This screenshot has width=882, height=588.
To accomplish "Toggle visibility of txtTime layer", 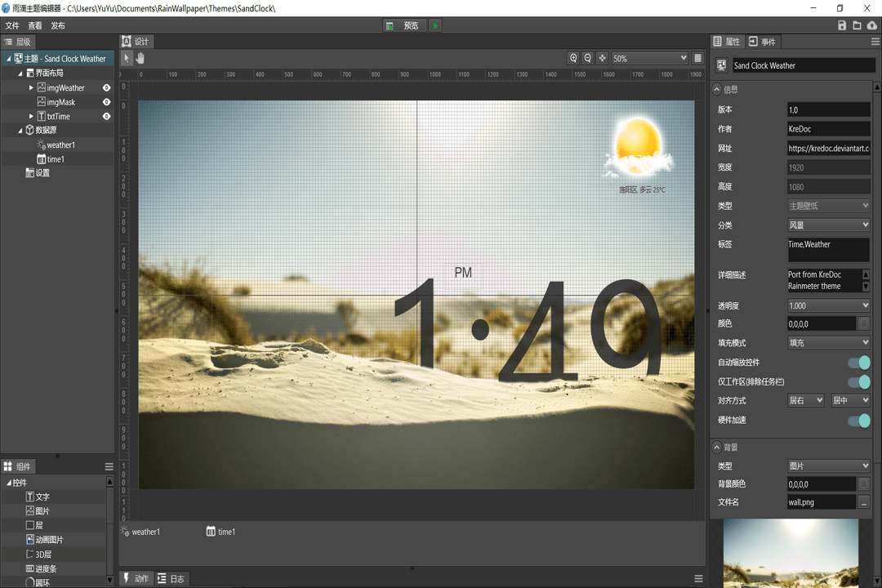I will pyautogui.click(x=106, y=117).
